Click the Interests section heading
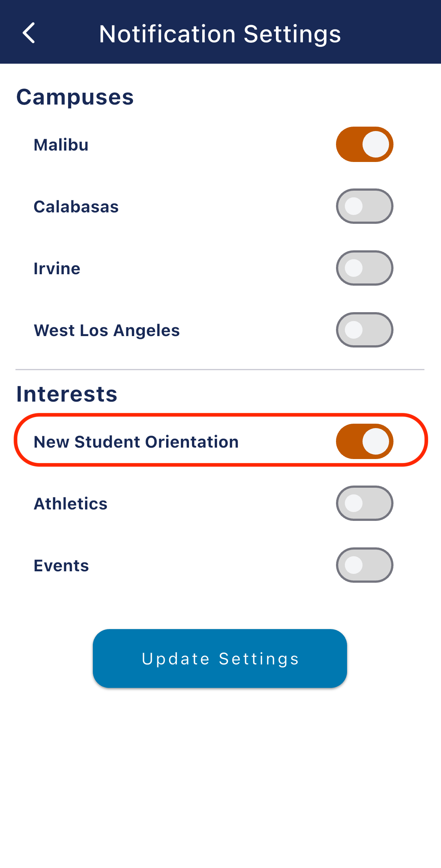 pyautogui.click(x=67, y=394)
